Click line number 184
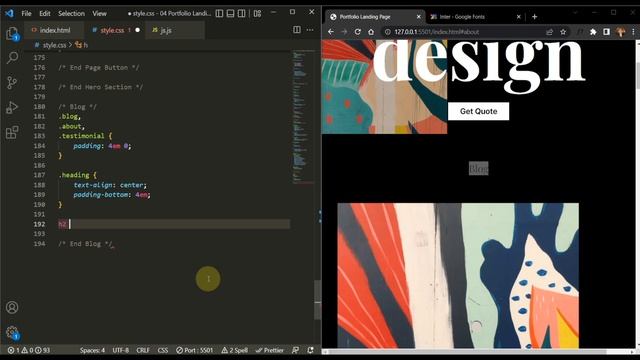Viewport: 640px width, 360px height. tap(39, 146)
